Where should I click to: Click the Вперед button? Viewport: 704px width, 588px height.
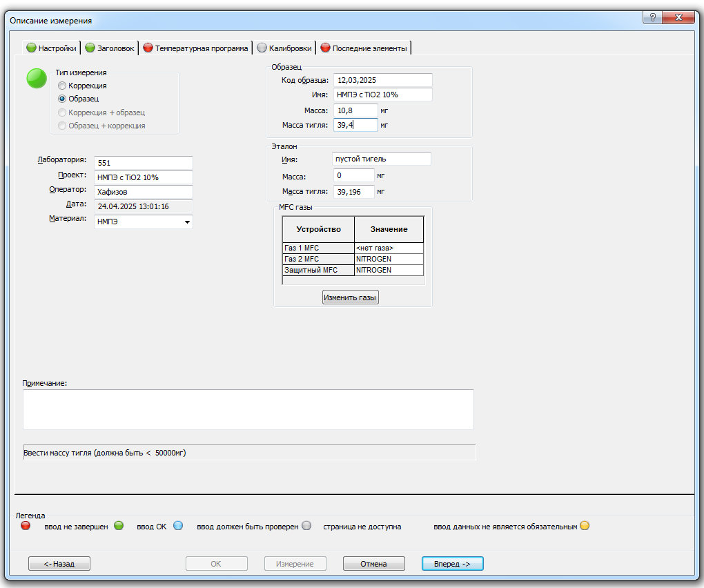coord(452,564)
